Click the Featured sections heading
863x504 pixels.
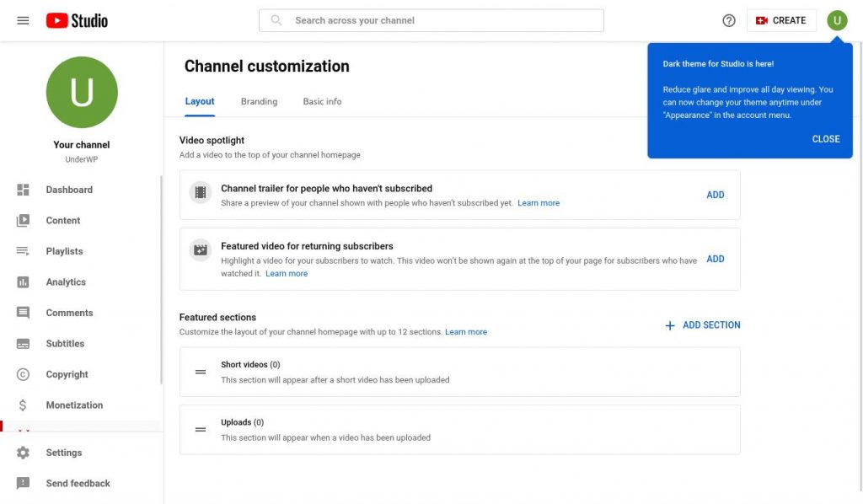217,318
